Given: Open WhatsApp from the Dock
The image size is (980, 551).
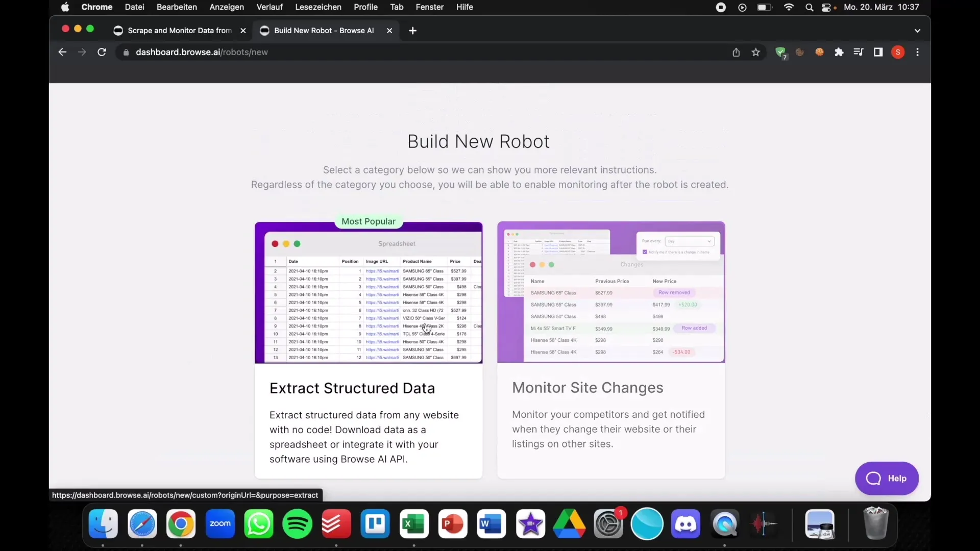Looking at the screenshot, I should [x=259, y=524].
